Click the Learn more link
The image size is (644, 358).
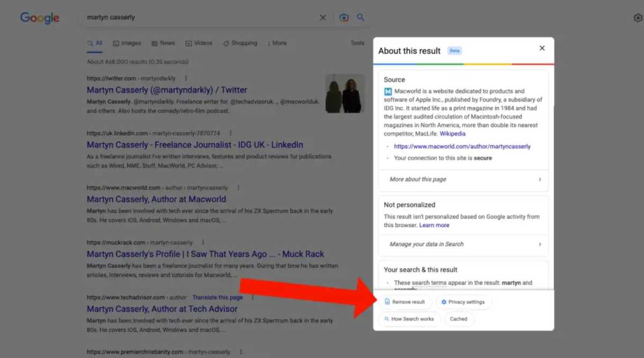[434, 226]
